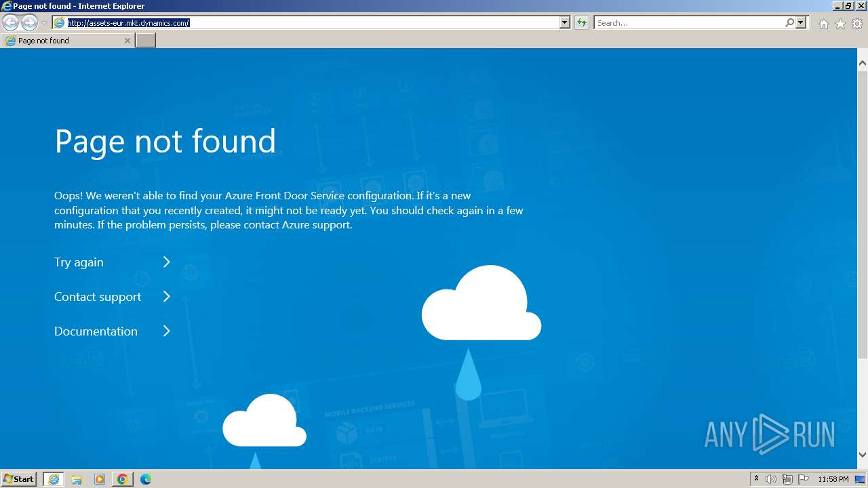Open a new blank tab

(145, 41)
